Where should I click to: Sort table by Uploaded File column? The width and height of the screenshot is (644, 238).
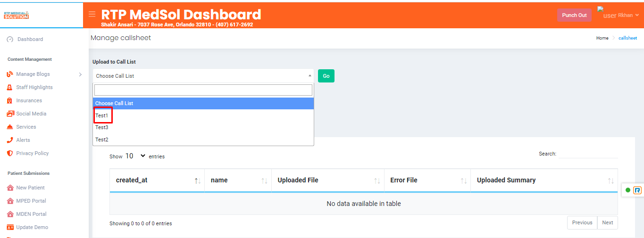328,180
